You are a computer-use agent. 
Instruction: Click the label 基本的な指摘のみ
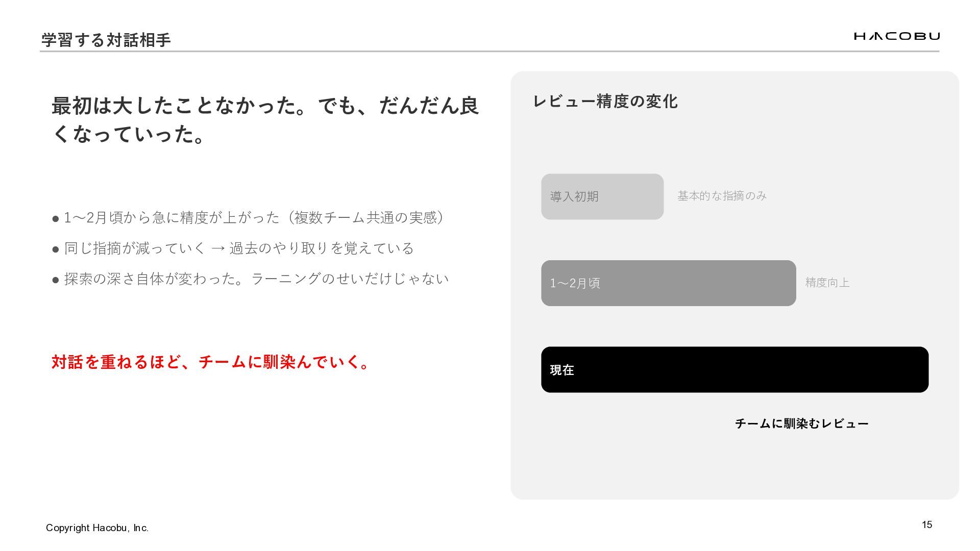point(722,196)
